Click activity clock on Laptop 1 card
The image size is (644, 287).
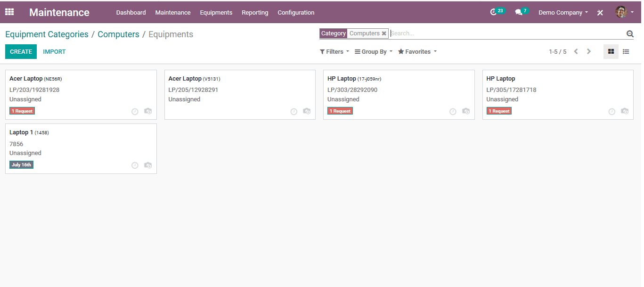135,165
